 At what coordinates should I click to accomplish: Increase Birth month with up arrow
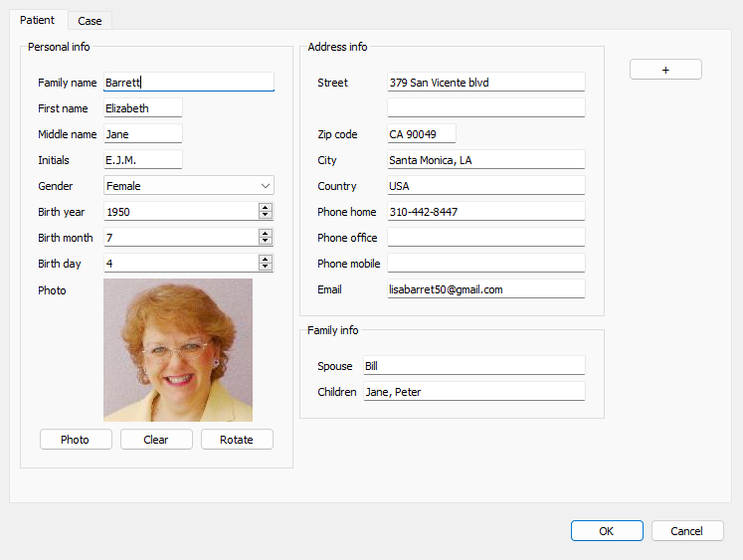point(266,233)
